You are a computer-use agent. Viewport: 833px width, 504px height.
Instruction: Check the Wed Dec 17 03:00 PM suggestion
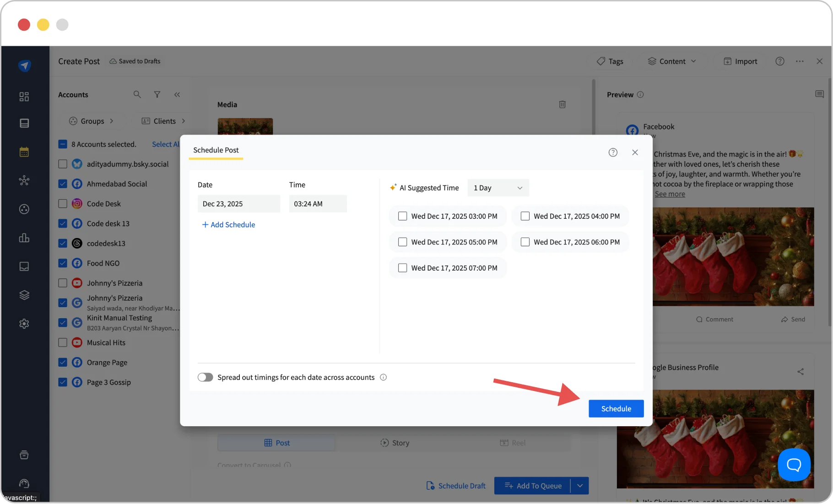click(x=403, y=216)
